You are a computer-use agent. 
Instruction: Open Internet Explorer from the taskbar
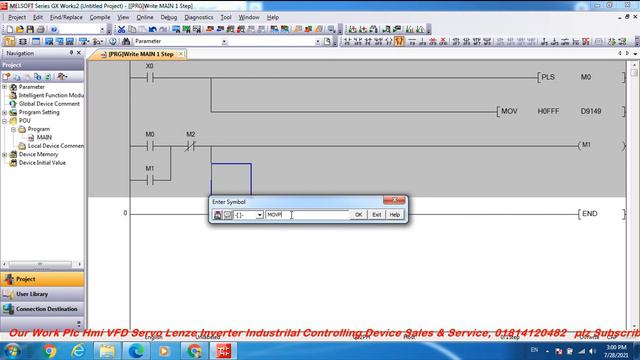(78, 351)
